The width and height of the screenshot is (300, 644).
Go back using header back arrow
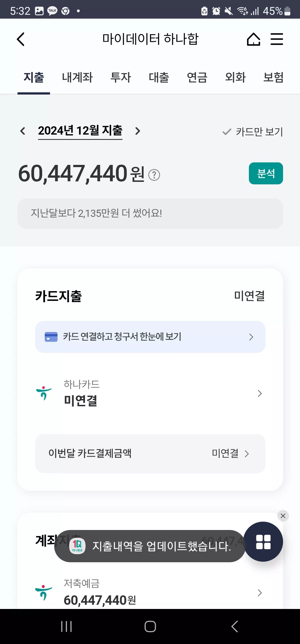click(21, 39)
